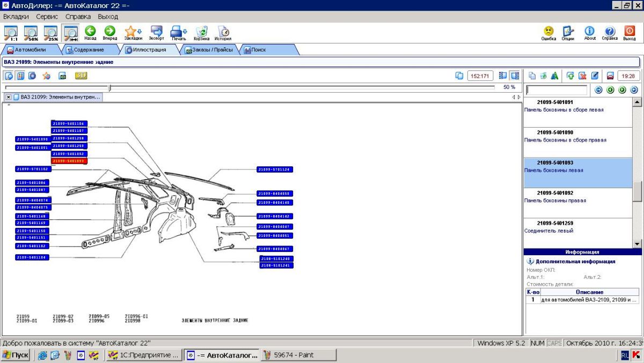Image resolution: width=644 pixels, height=363 pixels.
Task: Go to previous part with green left arrow
Action: coord(610,90)
